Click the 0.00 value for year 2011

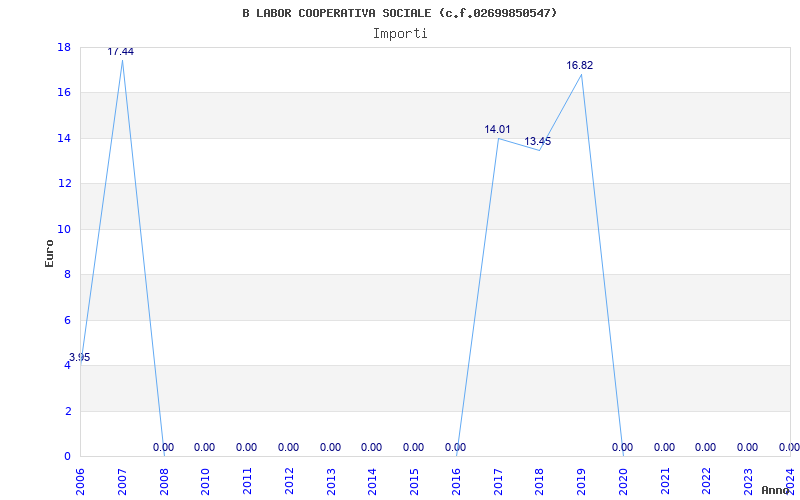click(x=246, y=447)
